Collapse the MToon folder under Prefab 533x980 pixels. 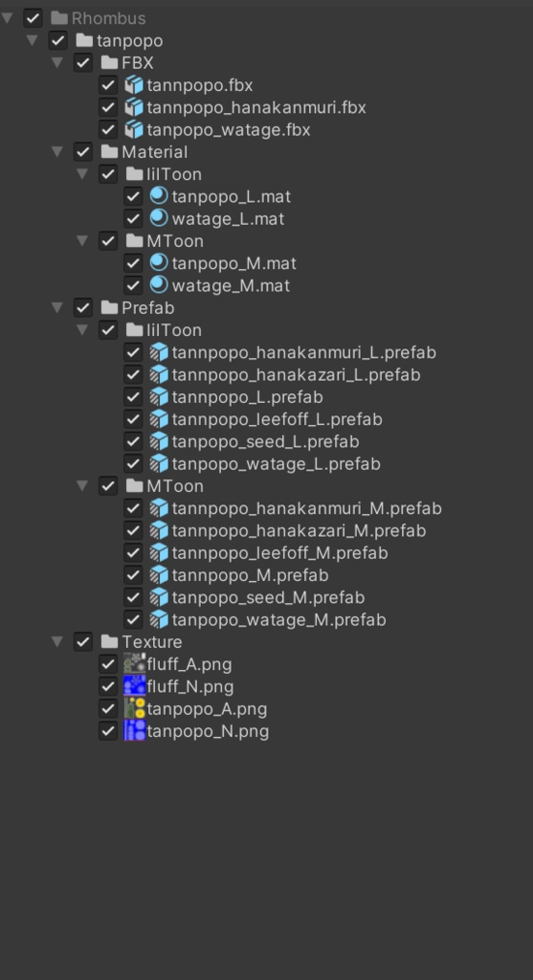(82, 485)
